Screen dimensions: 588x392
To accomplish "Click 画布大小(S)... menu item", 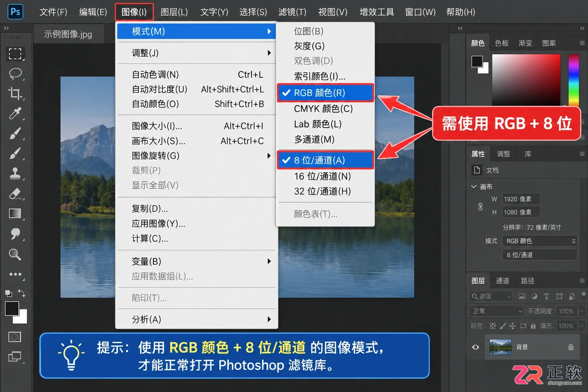I will [x=197, y=141].
